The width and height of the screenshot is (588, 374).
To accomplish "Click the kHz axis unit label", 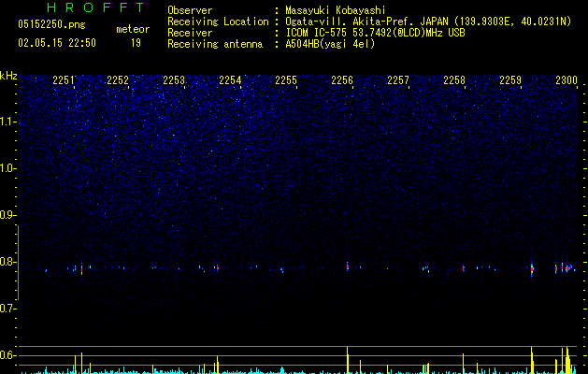I will 8,76.
